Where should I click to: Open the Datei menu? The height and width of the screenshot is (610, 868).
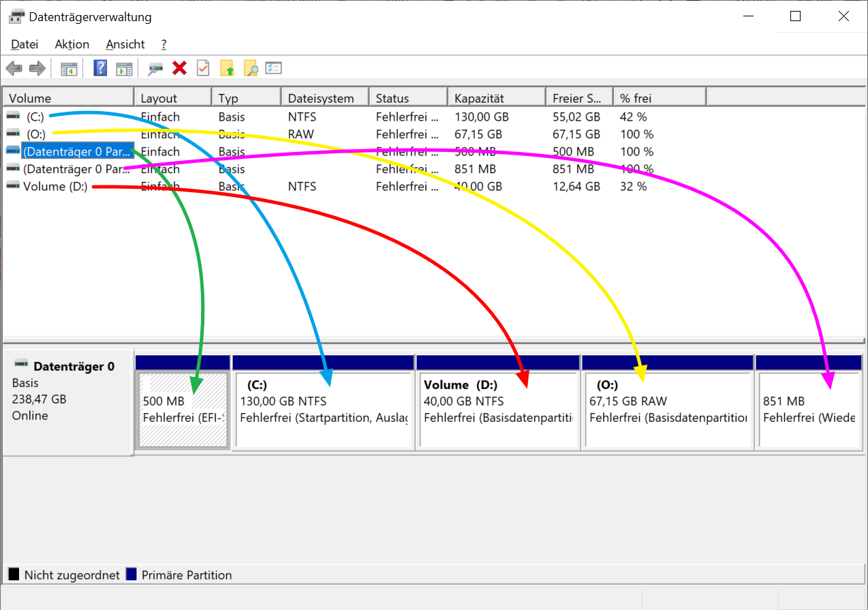coord(25,44)
